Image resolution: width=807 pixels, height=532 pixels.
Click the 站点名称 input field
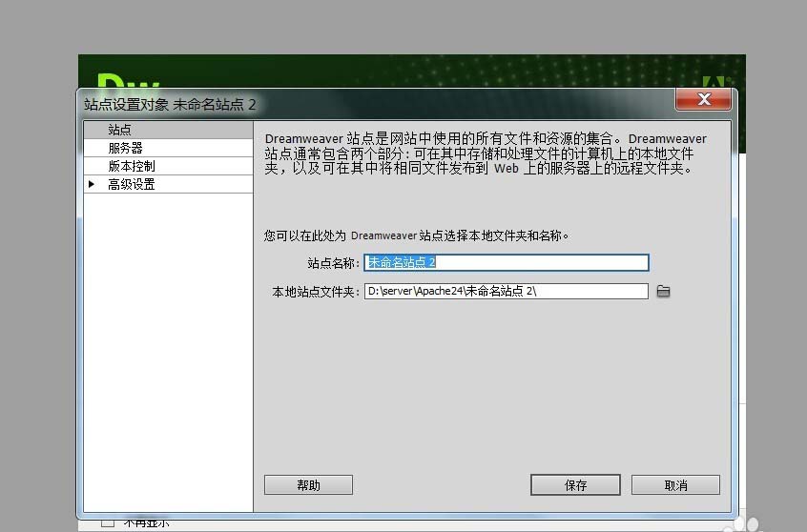coord(507,262)
